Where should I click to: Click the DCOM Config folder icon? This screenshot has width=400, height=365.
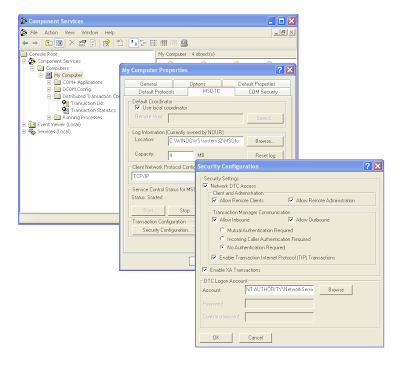tap(57, 89)
